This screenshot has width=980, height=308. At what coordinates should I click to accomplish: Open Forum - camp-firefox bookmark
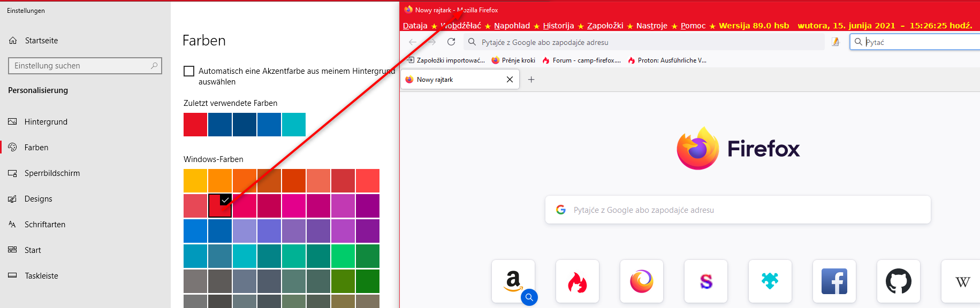(x=581, y=60)
